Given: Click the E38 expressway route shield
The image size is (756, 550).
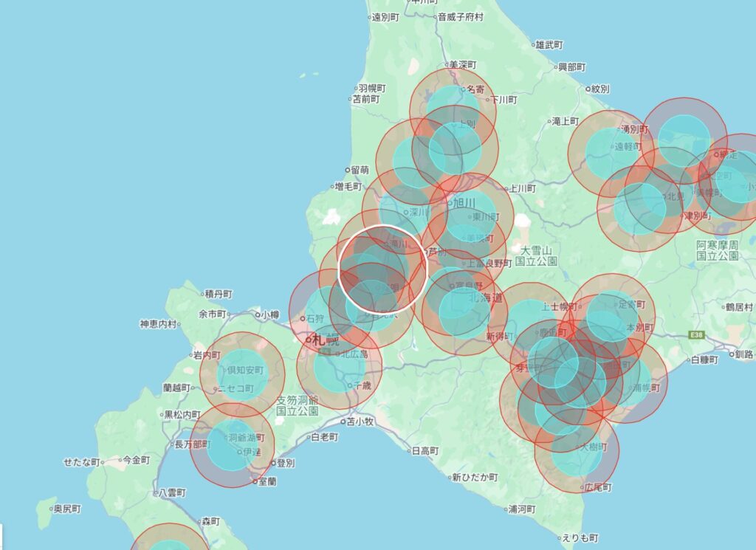Looking at the screenshot, I should [x=695, y=334].
